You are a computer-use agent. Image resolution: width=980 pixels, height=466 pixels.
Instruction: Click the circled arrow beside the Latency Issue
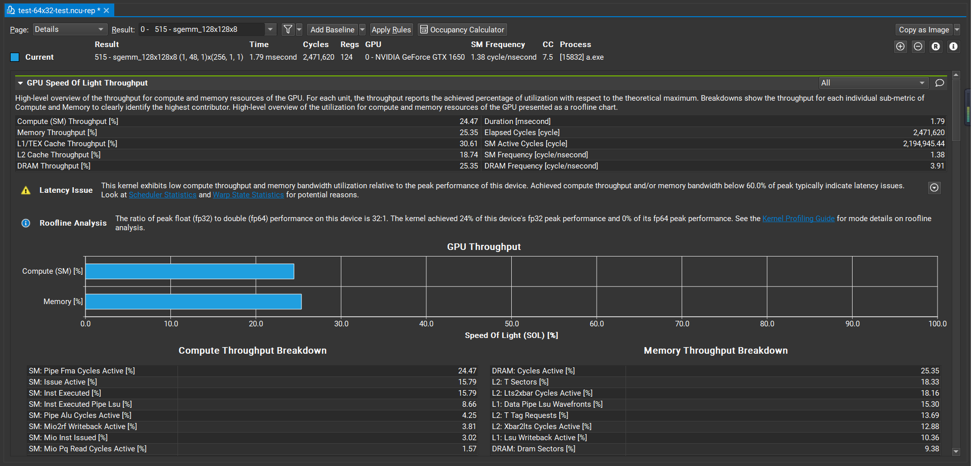(934, 188)
